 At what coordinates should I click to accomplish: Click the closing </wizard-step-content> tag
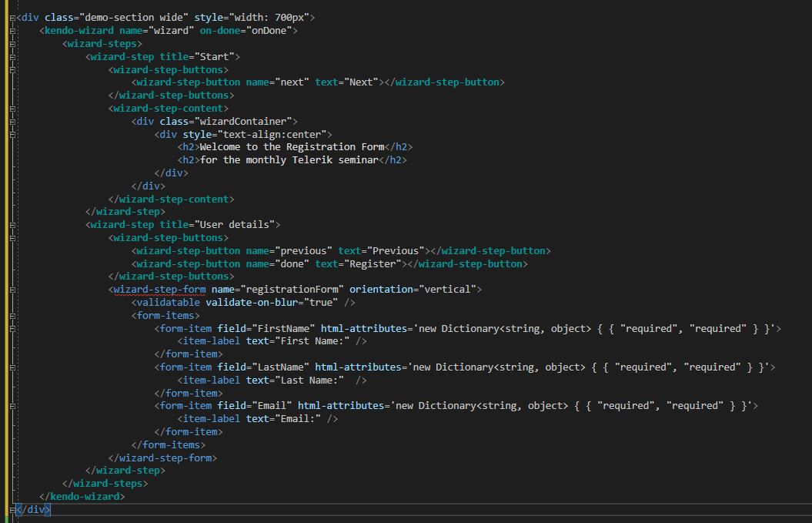(172, 199)
